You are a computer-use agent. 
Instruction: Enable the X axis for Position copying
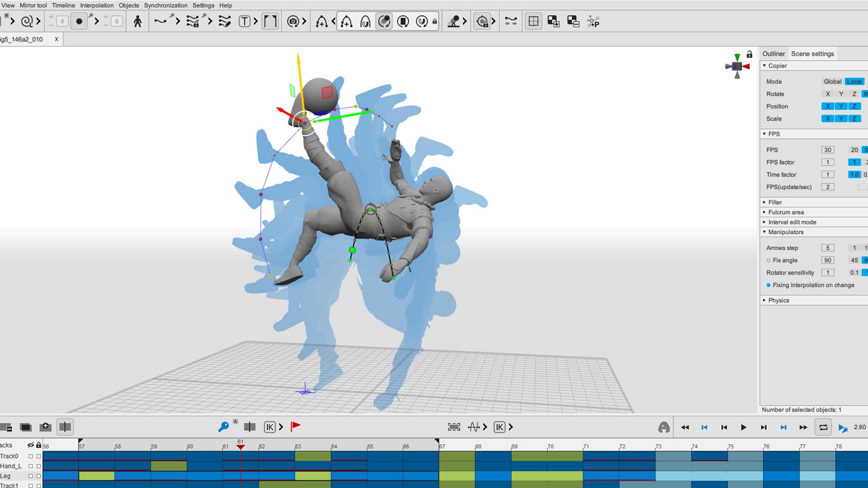click(x=828, y=106)
